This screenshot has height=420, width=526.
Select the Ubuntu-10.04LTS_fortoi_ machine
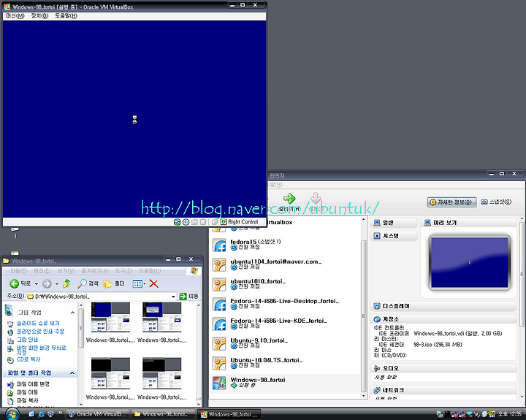click(286, 364)
